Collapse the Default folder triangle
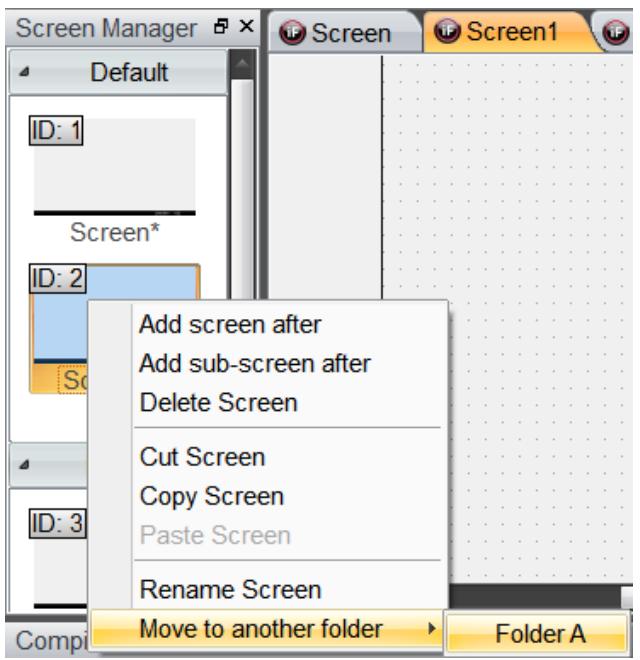 (24, 72)
